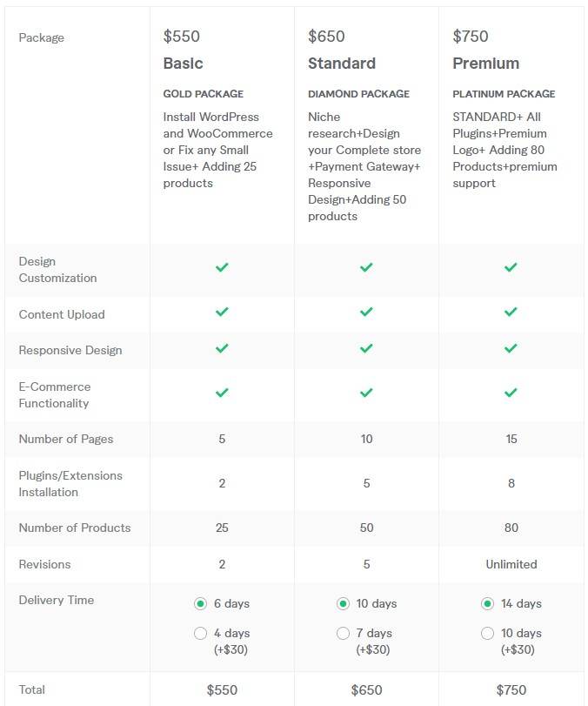Select 6 days delivery in Basic column
The image size is (588, 706).
200,603
